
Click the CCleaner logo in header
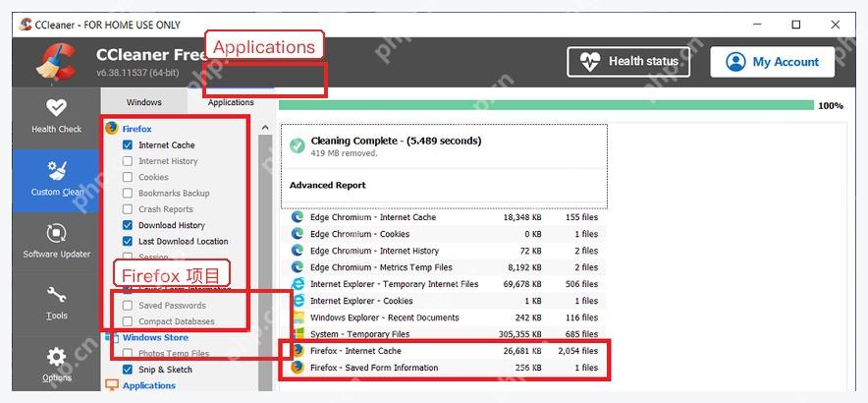pyautogui.click(x=57, y=62)
